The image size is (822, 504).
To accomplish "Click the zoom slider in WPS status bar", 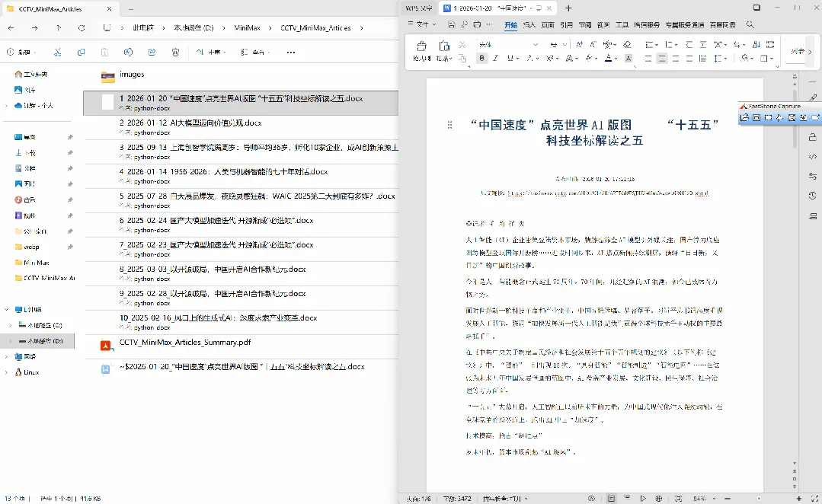I will tap(757, 497).
